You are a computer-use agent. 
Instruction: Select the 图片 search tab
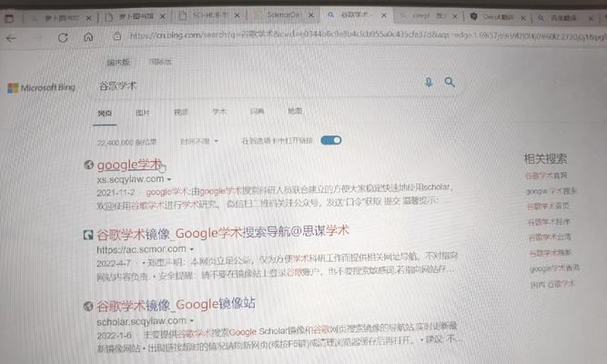143,113
